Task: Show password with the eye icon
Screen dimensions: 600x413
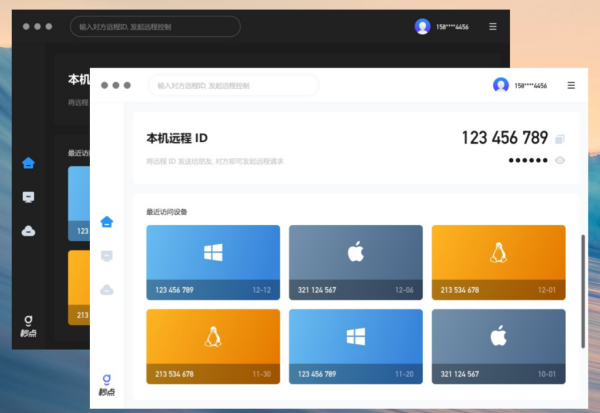Action: 560,160
